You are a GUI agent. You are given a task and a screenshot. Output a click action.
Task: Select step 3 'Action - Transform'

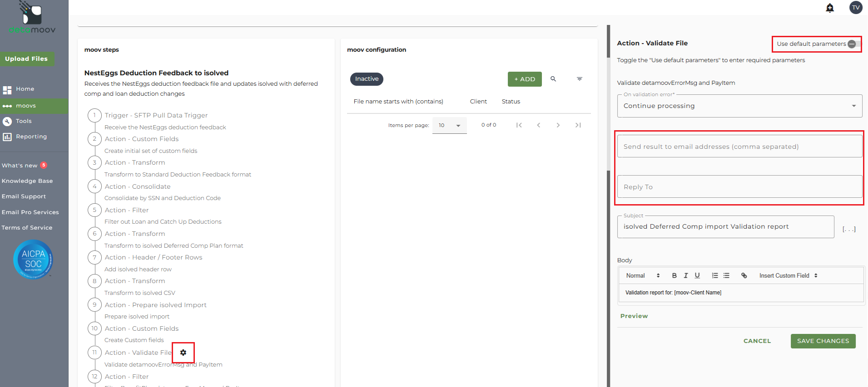(135, 162)
